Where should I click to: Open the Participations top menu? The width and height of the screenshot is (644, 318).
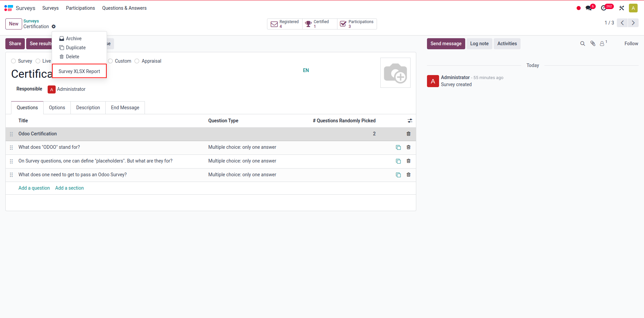pos(80,8)
